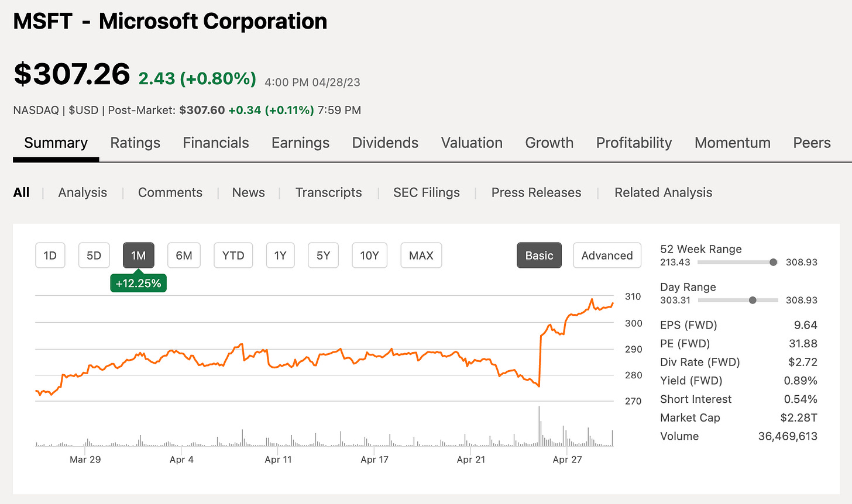Viewport: 852px width, 504px height.
Task: Click the 52 Week Range high 308.93
Action: [x=802, y=262]
